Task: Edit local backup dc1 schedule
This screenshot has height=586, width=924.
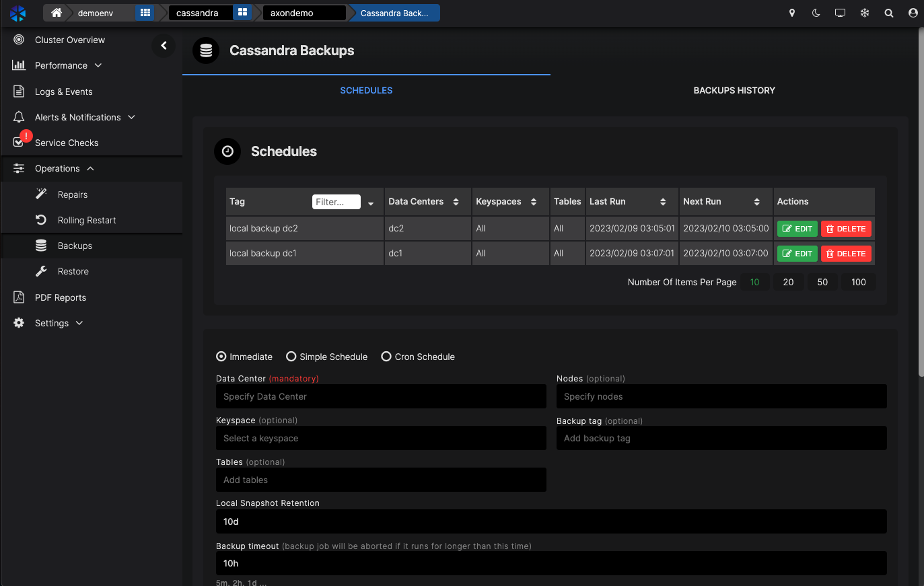Action: point(797,254)
